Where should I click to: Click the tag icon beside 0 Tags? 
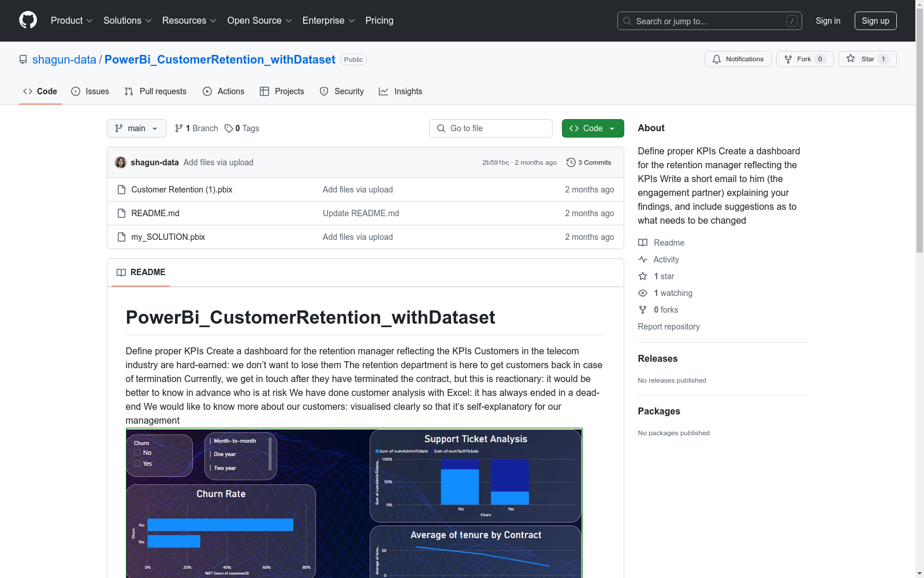[229, 128]
